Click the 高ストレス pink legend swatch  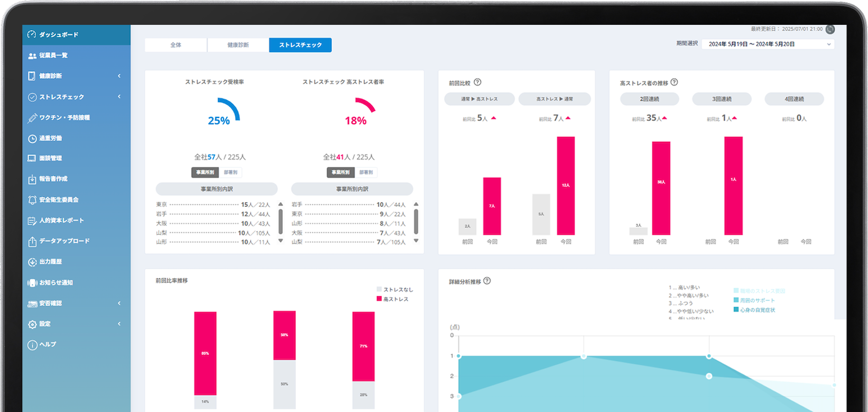pos(379,299)
